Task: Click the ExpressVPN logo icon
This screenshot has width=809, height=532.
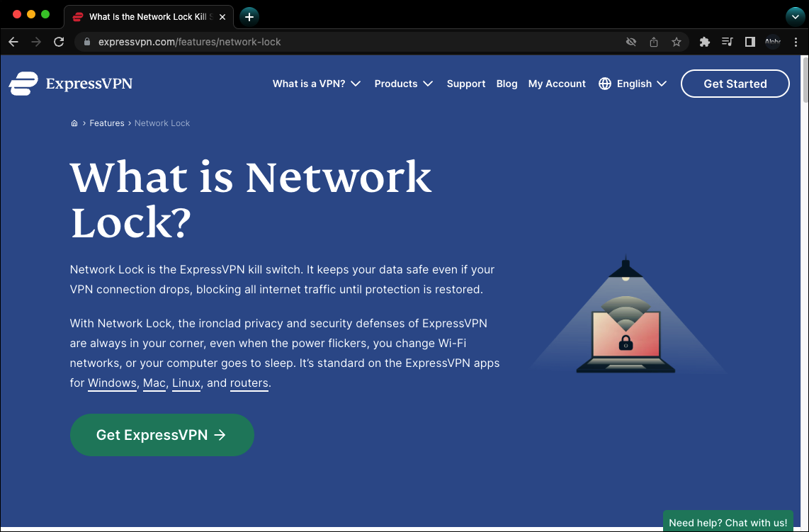Action: point(22,83)
